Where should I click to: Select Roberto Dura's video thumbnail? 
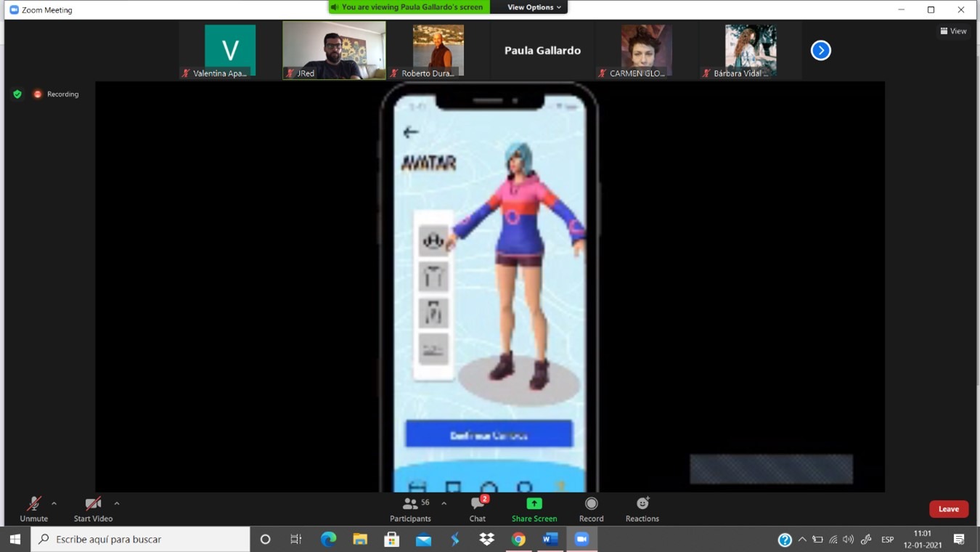[438, 49]
